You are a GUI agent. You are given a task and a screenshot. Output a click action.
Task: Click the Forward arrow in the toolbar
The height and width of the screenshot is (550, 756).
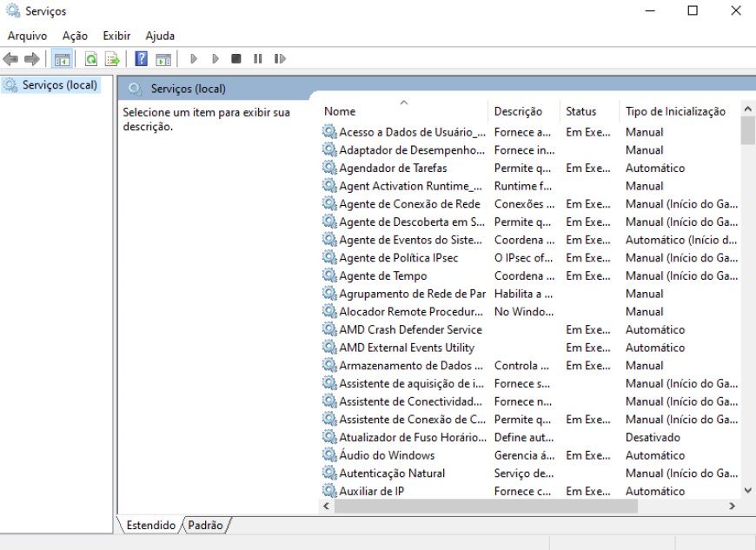32,59
